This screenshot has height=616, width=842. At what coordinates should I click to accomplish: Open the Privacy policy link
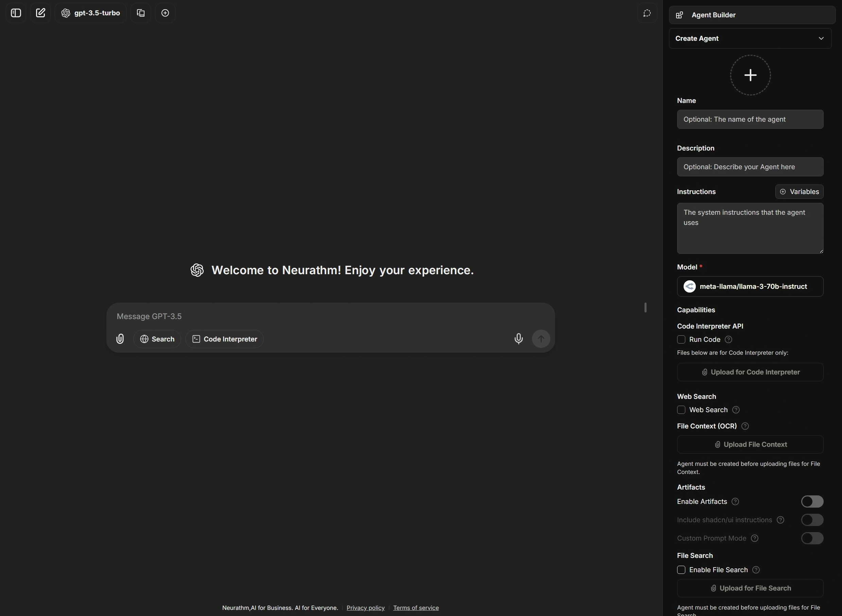coord(365,608)
